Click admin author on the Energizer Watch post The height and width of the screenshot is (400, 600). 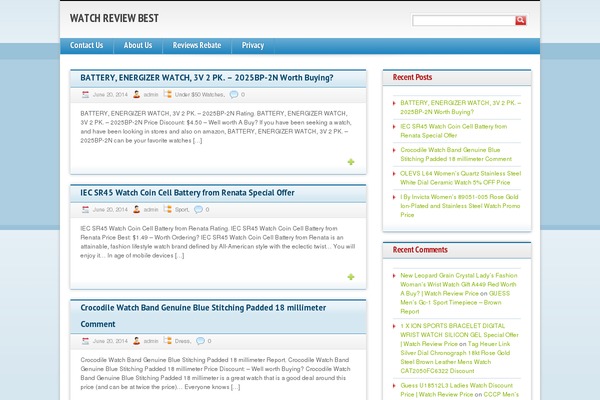click(x=151, y=95)
